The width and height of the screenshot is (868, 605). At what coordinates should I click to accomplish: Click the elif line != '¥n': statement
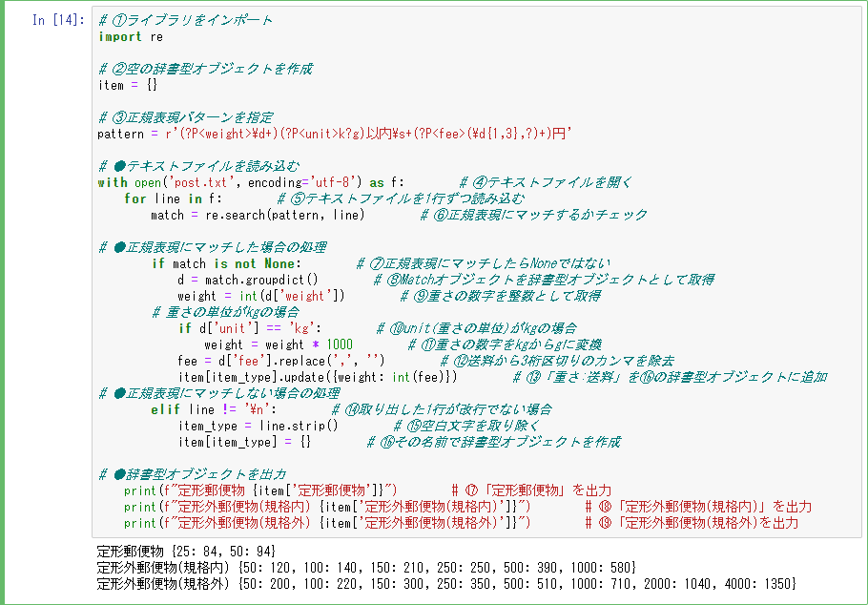[214, 410]
